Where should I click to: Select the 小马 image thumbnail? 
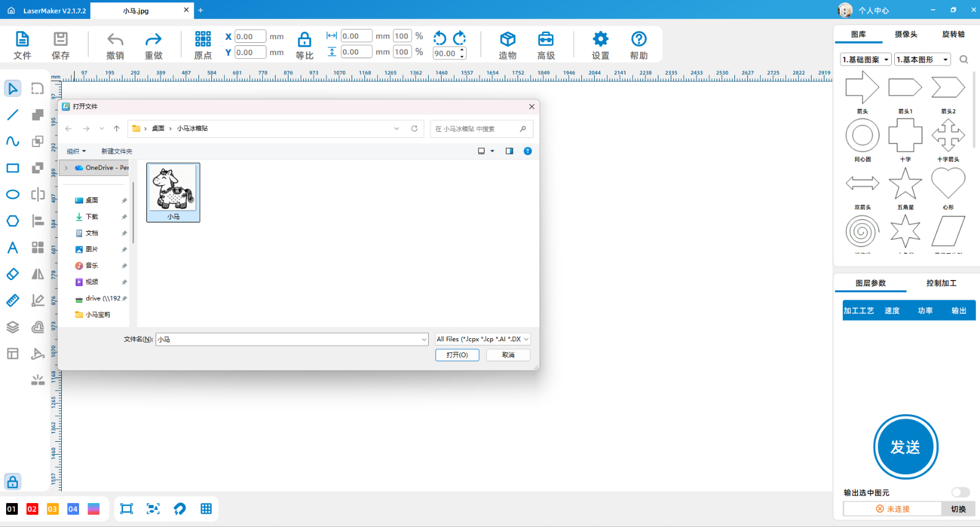click(x=173, y=192)
